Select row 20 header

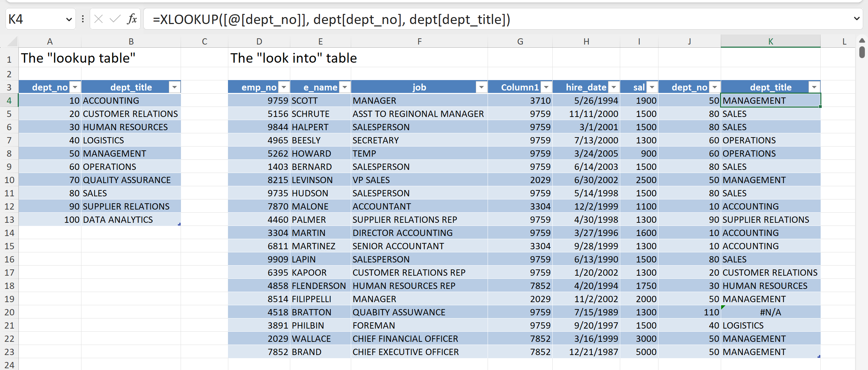tap(9, 312)
